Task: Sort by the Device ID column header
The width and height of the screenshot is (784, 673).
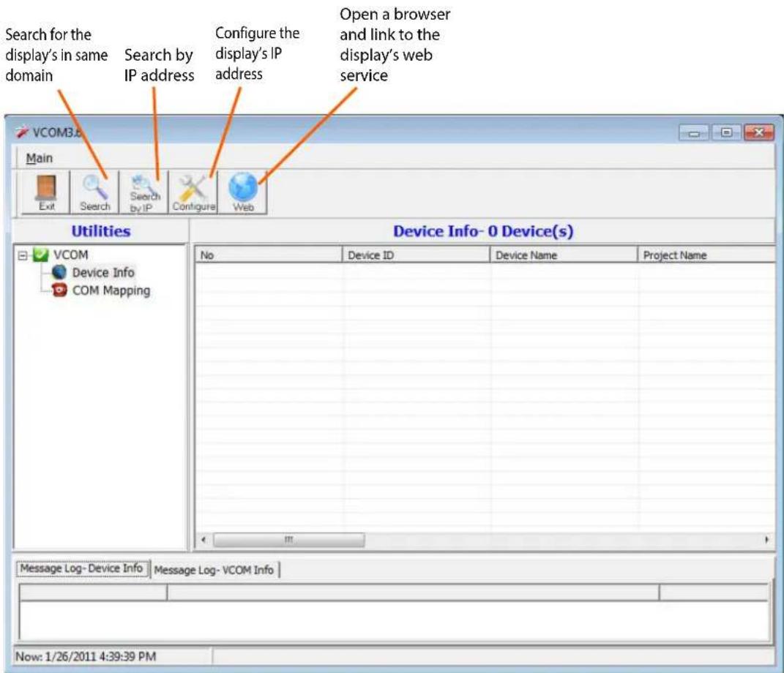Action: (416, 255)
